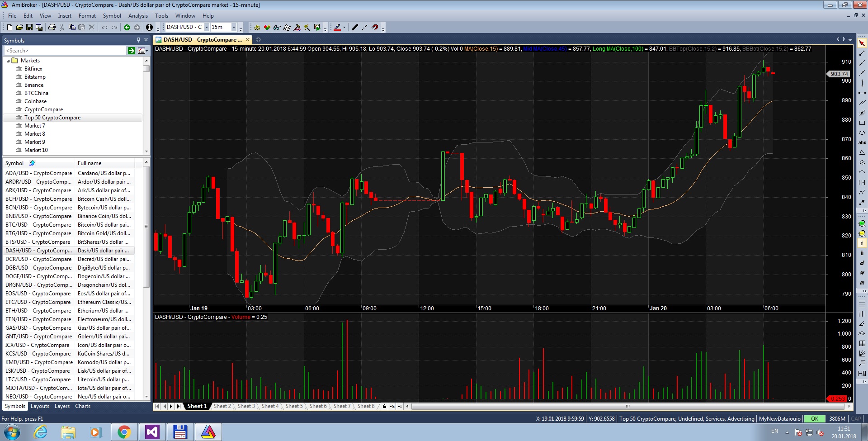Open the symbol selector dropdown DASH/USD - C
The image size is (868, 441).
[x=207, y=27]
